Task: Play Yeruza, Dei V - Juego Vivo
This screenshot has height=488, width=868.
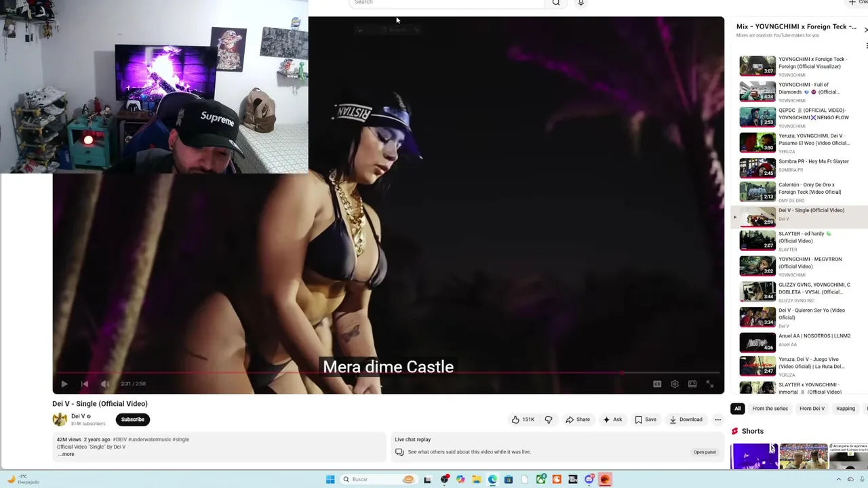Action: tap(800, 366)
